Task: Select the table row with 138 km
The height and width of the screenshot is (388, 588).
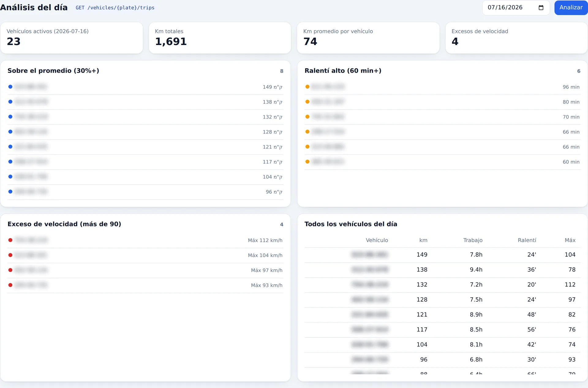Action: pos(442,270)
